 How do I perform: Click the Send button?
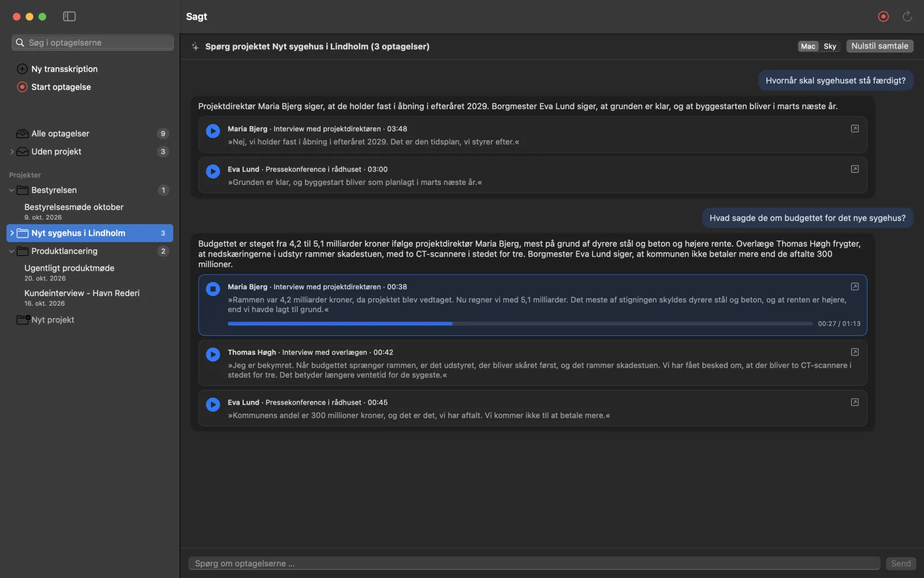click(900, 564)
